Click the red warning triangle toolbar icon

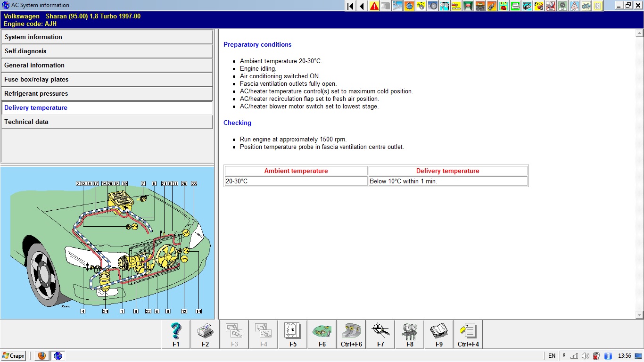coord(374,6)
